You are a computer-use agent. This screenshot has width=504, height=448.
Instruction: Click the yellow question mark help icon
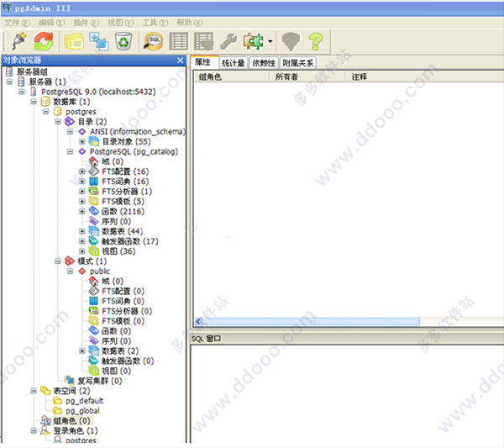pyautogui.click(x=316, y=41)
